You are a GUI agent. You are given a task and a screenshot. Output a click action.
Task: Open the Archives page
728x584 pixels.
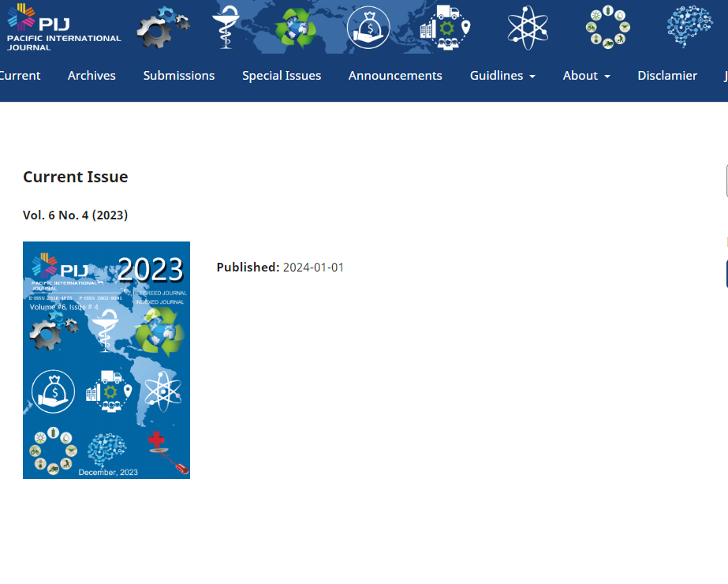(x=91, y=76)
